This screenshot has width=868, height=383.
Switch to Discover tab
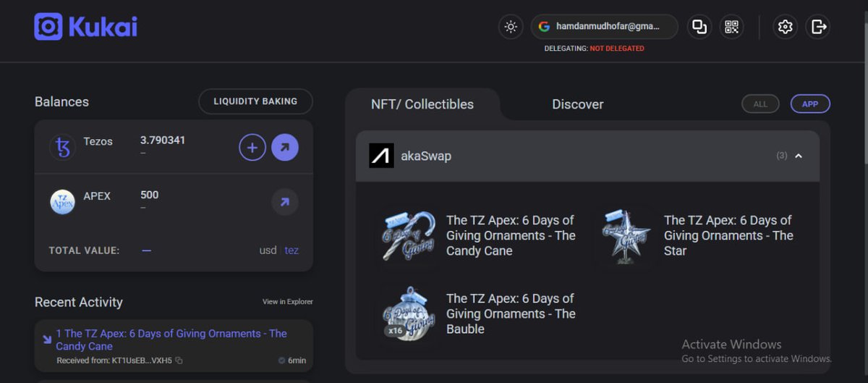[578, 104]
